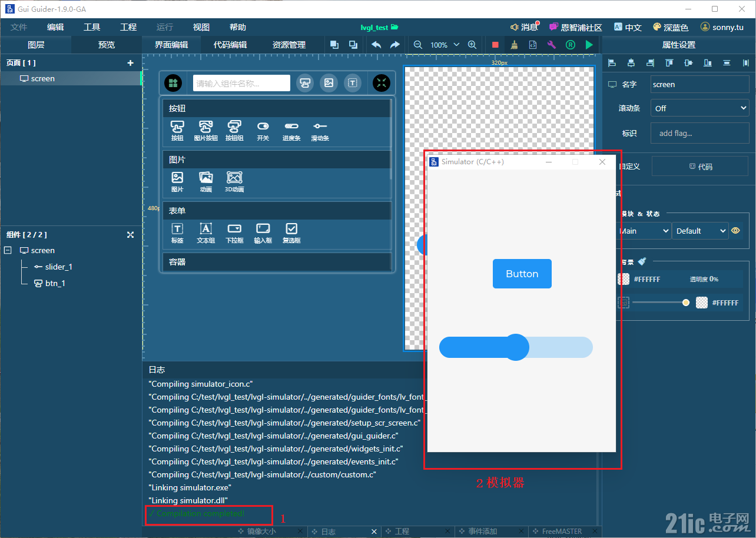
Task: Click the purple wrench build icon
Action: pyautogui.click(x=552, y=45)
